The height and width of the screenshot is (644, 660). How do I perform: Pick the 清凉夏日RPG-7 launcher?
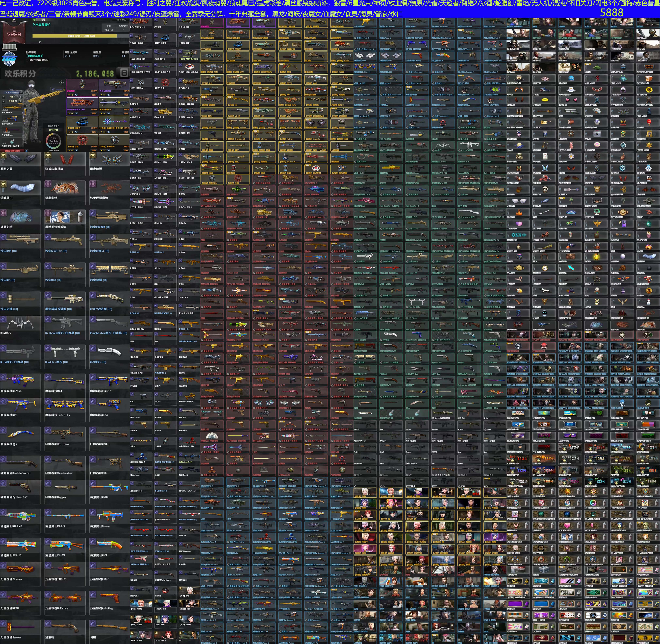[65, 521]
